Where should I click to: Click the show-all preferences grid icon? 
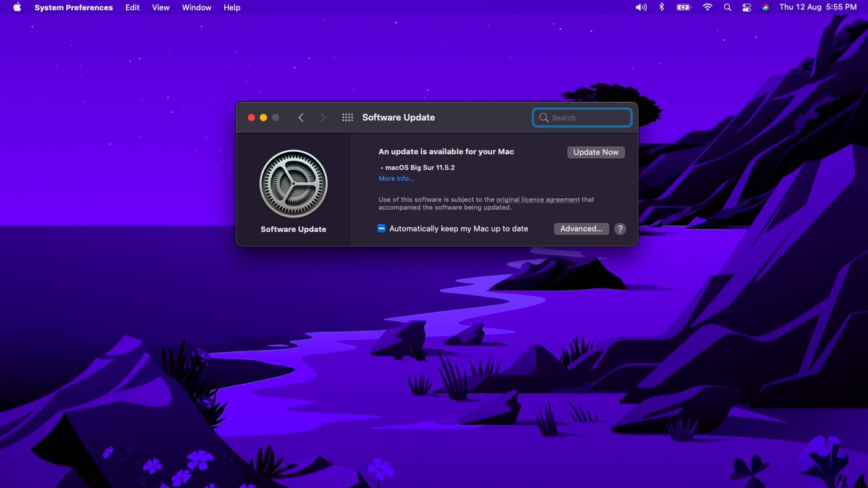pyautogui.click(x=347, y=116)
